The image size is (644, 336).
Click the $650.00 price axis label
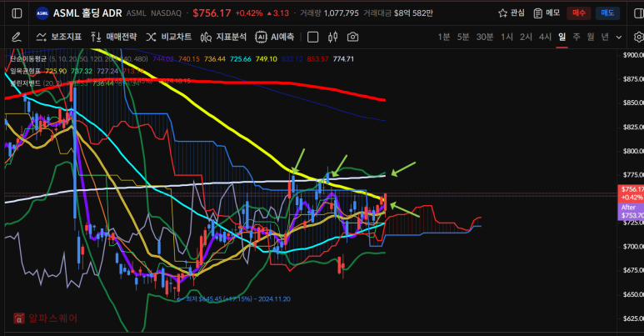633,294
